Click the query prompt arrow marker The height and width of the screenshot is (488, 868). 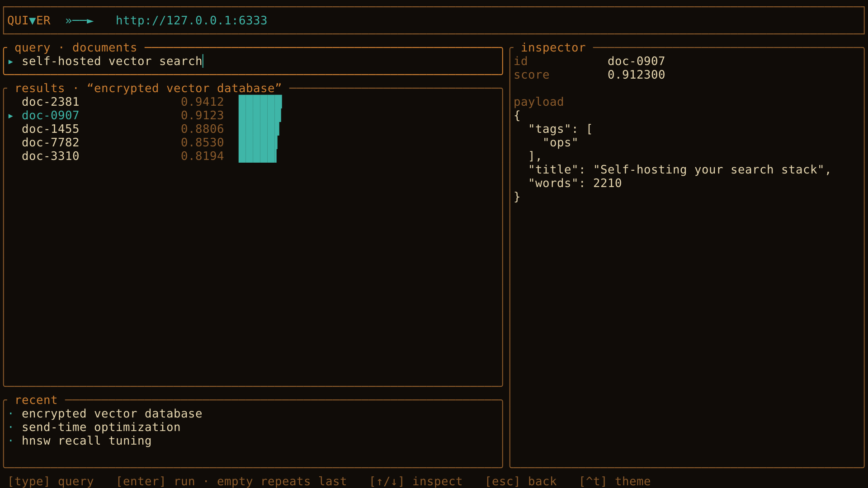(x=11, y=61)
